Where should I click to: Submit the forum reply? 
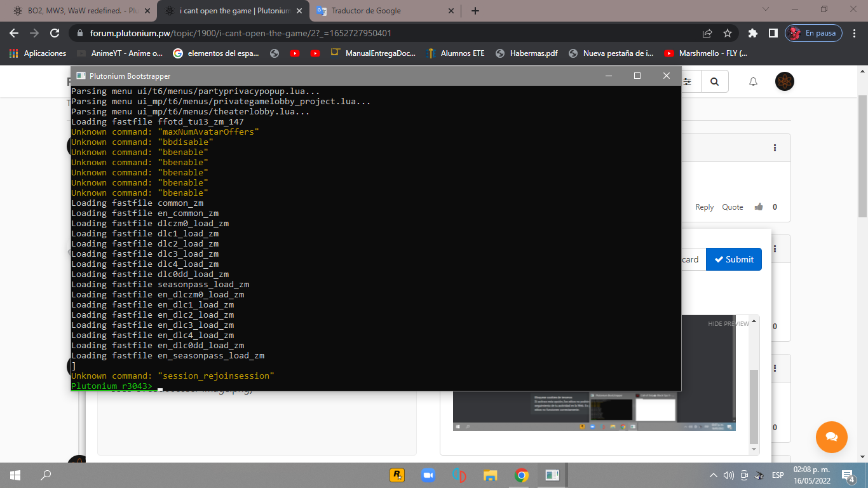734,259
